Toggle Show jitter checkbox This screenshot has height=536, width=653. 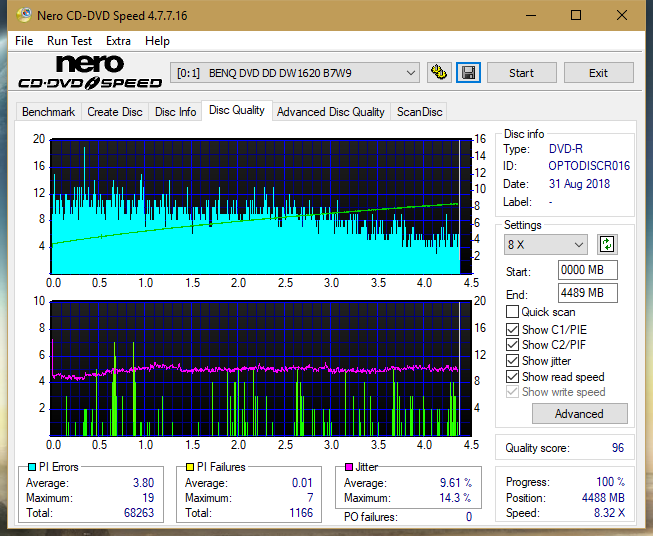point(512,361)
